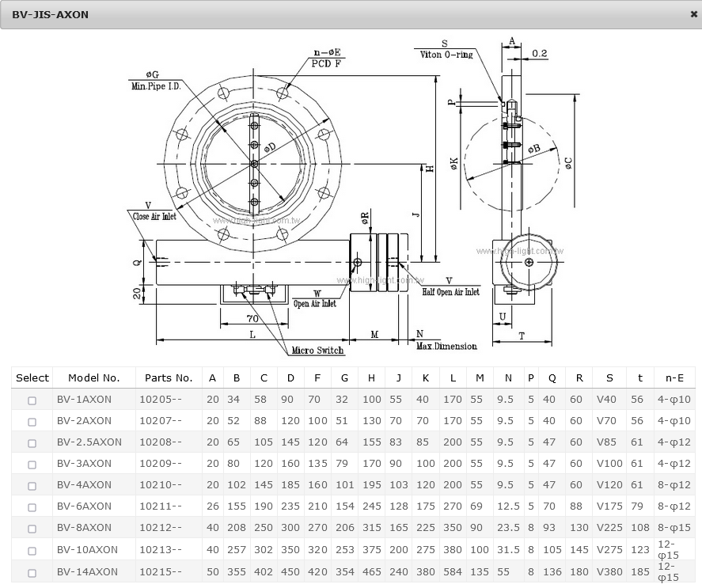Click the Parts No. column header
The width and height of the screenshot is (702, 588).
pyautogui.click(x=168, y=378)
